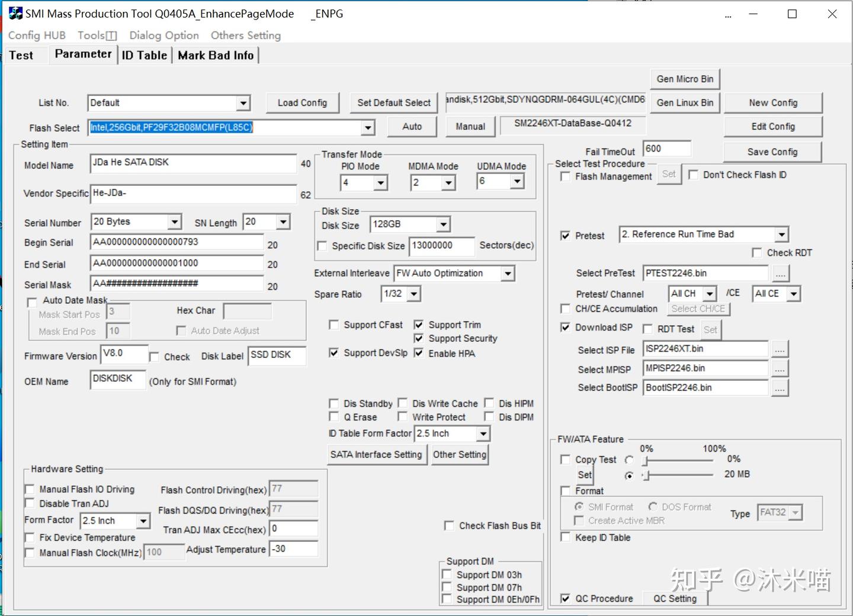Click the SMI app icon in title bar
853x616 pixels.
(x=15, y=14)
